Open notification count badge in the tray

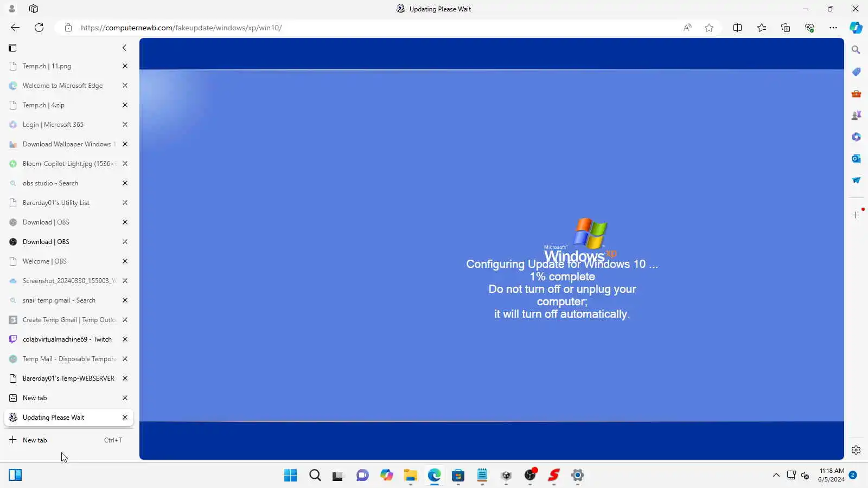pos(853,475)
